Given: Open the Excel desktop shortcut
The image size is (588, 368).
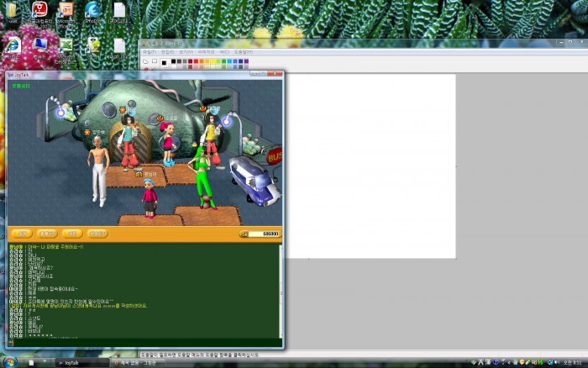Looking at the screenshot, I should pyautogui.click(x=66, y=45).
